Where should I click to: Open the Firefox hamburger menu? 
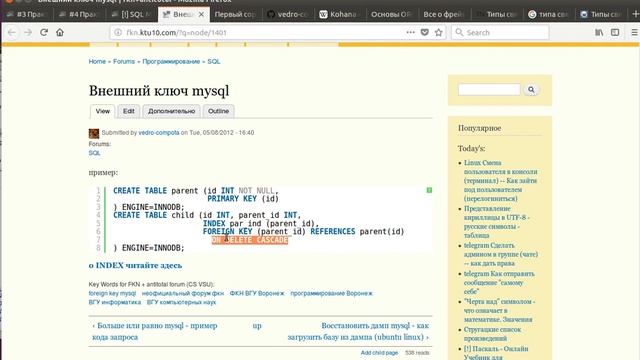pyautogui.click(x=634, y=32)
